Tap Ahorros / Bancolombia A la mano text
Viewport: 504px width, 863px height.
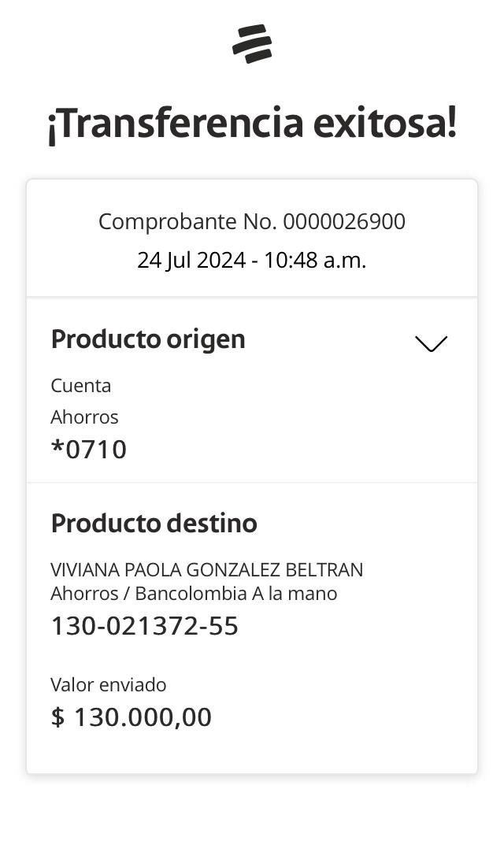194,593
